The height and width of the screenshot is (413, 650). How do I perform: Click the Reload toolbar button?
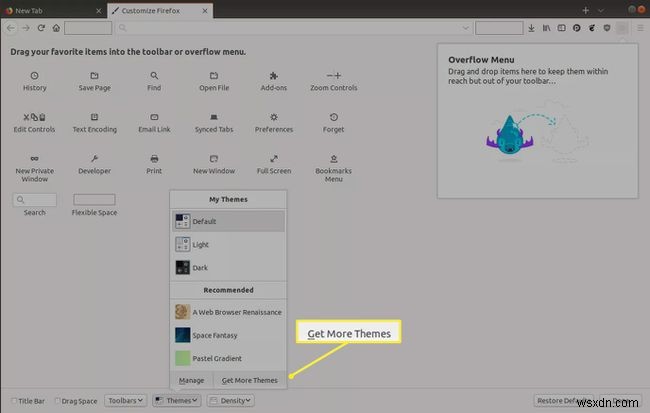pyautogui.click(x=41, y=28)
